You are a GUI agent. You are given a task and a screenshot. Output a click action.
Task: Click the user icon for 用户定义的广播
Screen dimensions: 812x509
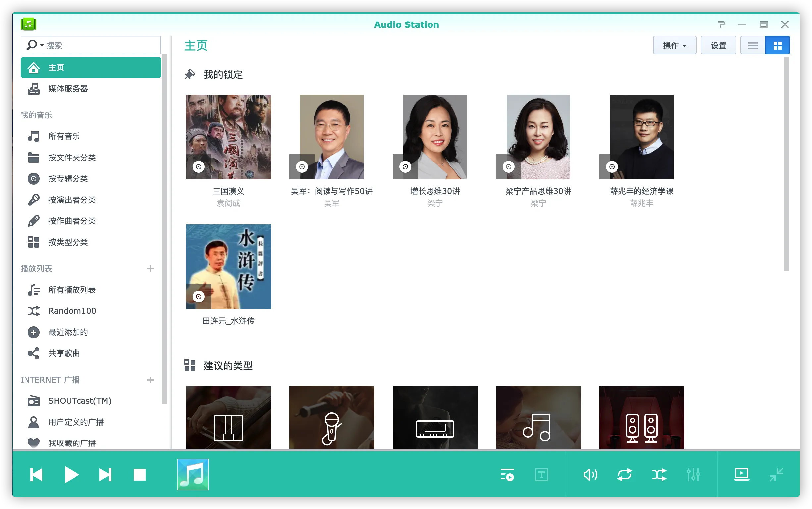click(34, 422)
